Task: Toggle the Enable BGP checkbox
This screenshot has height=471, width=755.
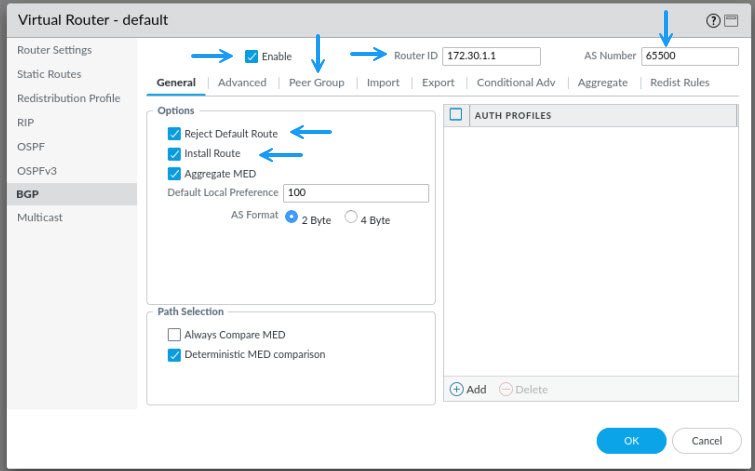Action: point(251,56)
